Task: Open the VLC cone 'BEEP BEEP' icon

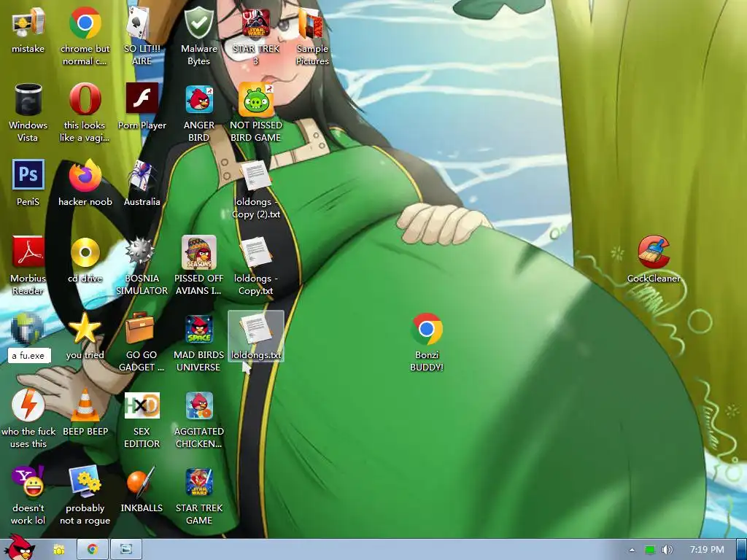Action: pos(85,405)
